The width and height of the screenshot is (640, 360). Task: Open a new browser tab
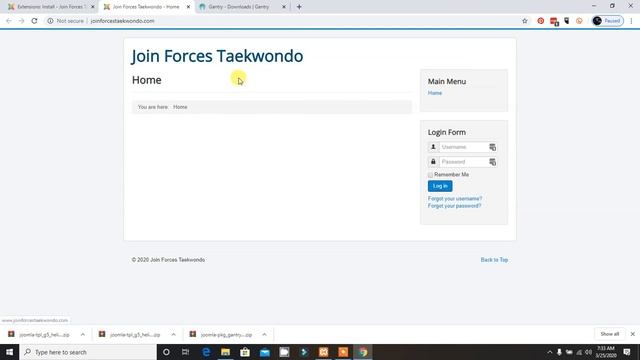pos(299,7)
